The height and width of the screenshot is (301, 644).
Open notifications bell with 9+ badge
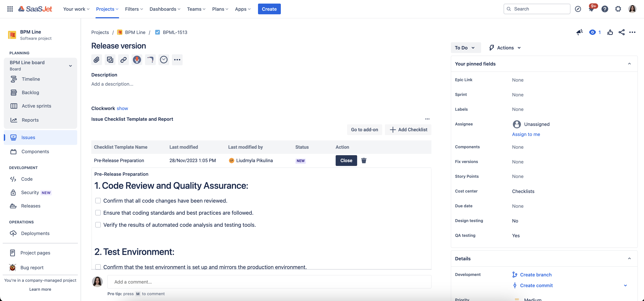coord(591,9)
